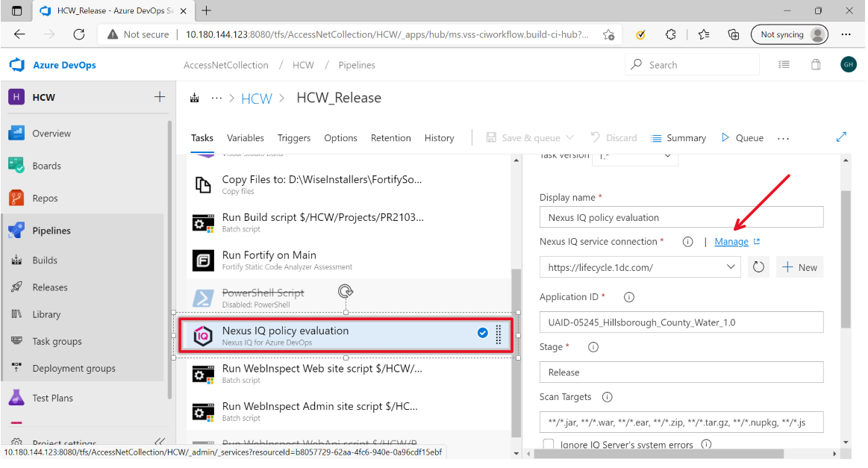Switch to the Retention tab
Screen dimensions: 868x468
(391, 138)
